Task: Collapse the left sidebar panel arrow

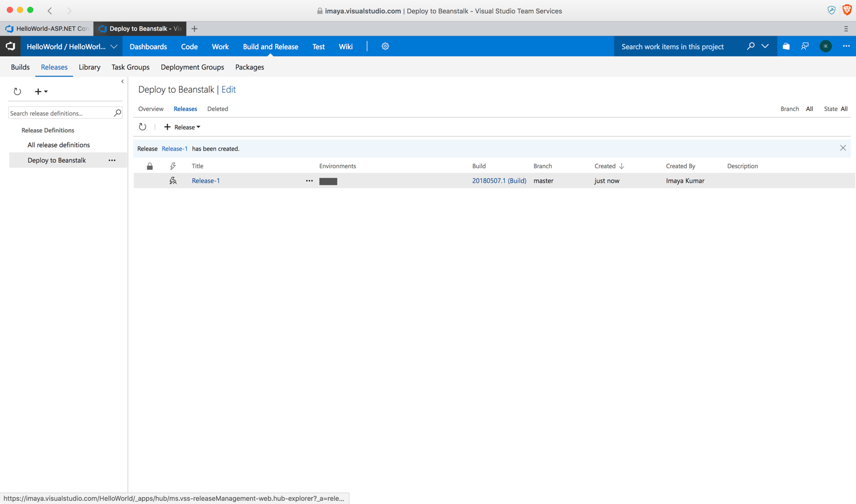Action: tap(122, 82)
